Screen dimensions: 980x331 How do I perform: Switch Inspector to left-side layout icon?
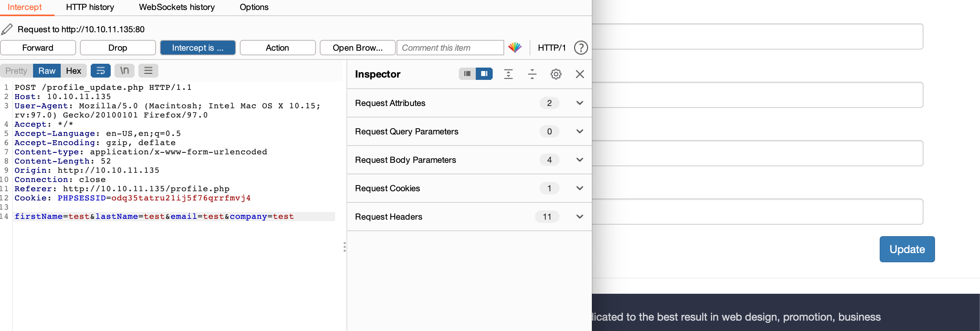tap(467, 74)
